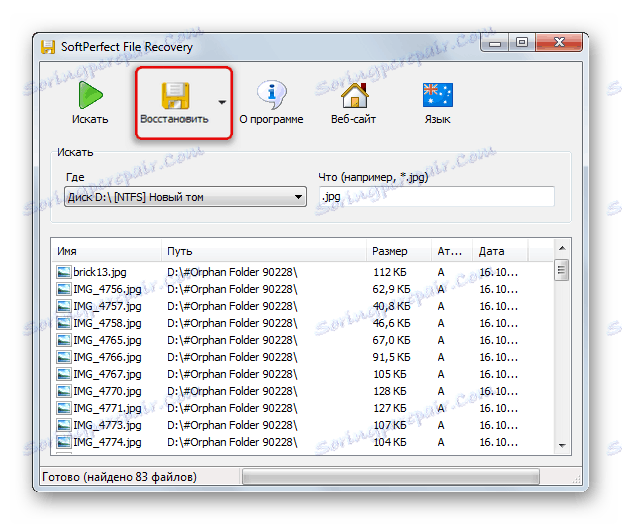This screenshot has width=622, height=525.
Task: Click the 40,8 КБ size cell
Action: (391, 306)
